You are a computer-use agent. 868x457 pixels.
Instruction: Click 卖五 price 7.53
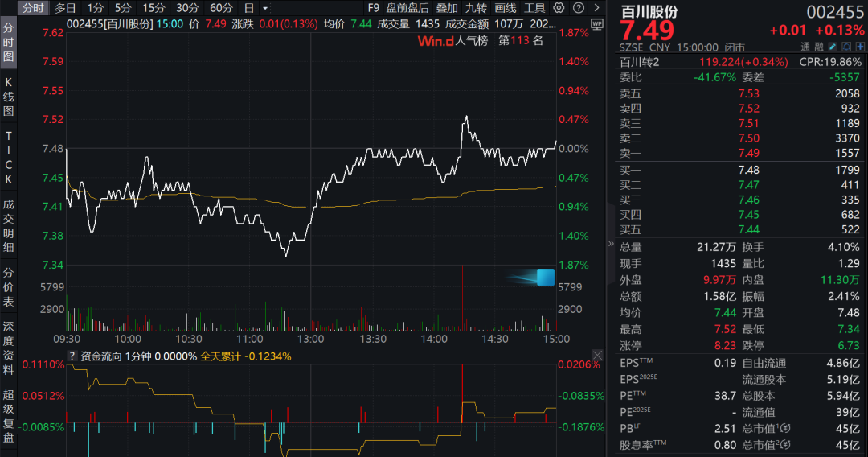coord(748,93)
